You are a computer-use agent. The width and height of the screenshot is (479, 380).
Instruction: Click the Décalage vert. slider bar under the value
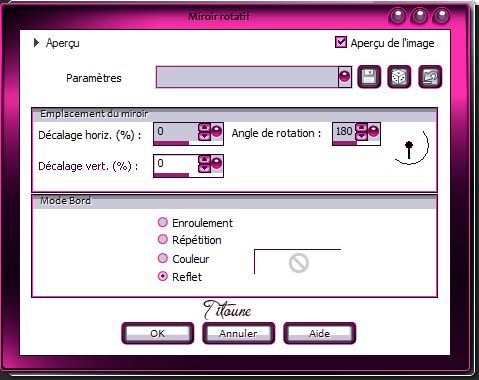188,175
